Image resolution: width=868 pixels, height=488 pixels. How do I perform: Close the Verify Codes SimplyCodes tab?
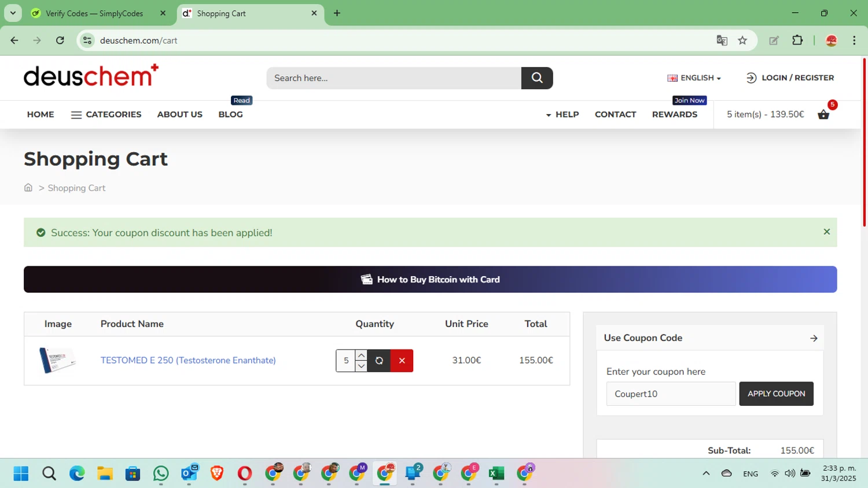coord(163,13)
